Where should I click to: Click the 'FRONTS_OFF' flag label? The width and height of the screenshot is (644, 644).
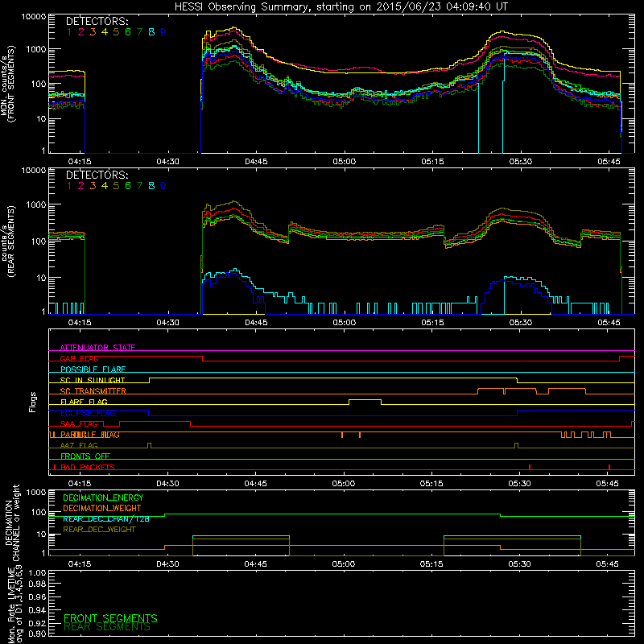click(x=85, y=456)
